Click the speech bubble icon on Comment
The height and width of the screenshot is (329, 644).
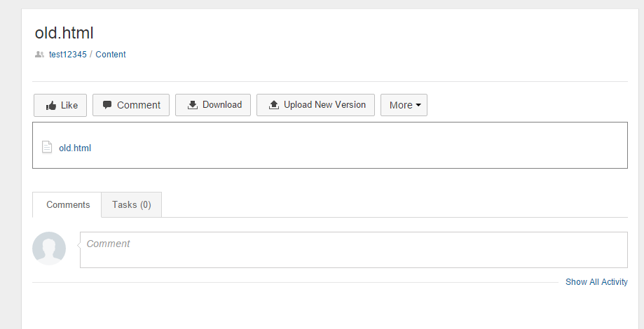point(107,105)
